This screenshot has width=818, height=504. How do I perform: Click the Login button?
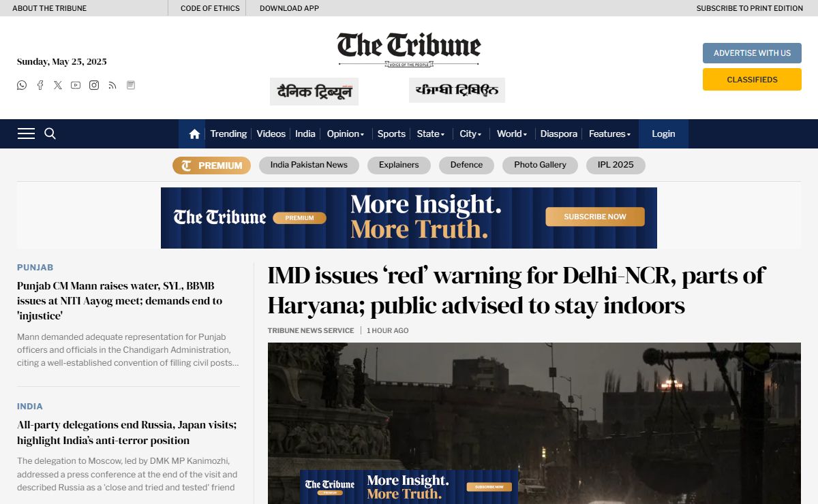(663, 133)
